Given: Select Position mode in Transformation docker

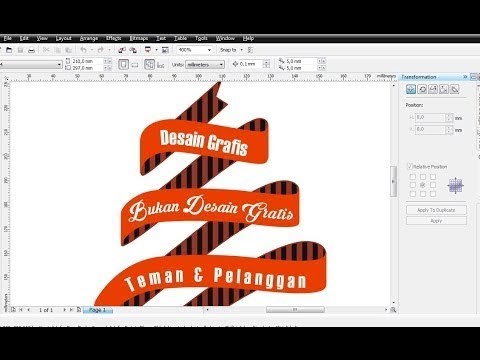Looking at the screenshot, I should tap(411, 89).
